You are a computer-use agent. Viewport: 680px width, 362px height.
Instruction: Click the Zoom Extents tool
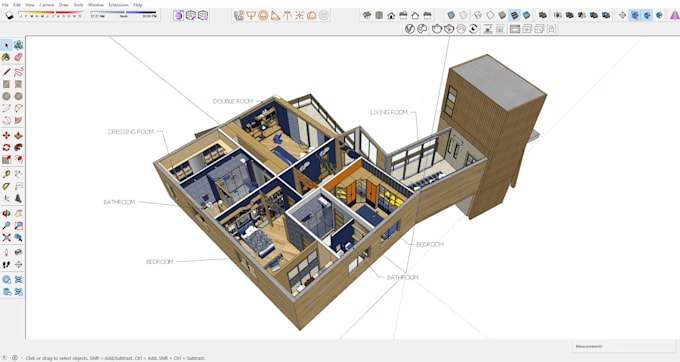(6, 238)
